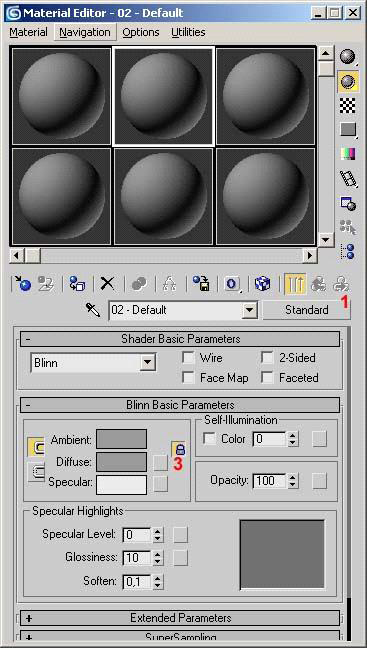Expand the Extended Parameters rollout
This screenshot has width=367, height=650.
(x=180, y=618)
